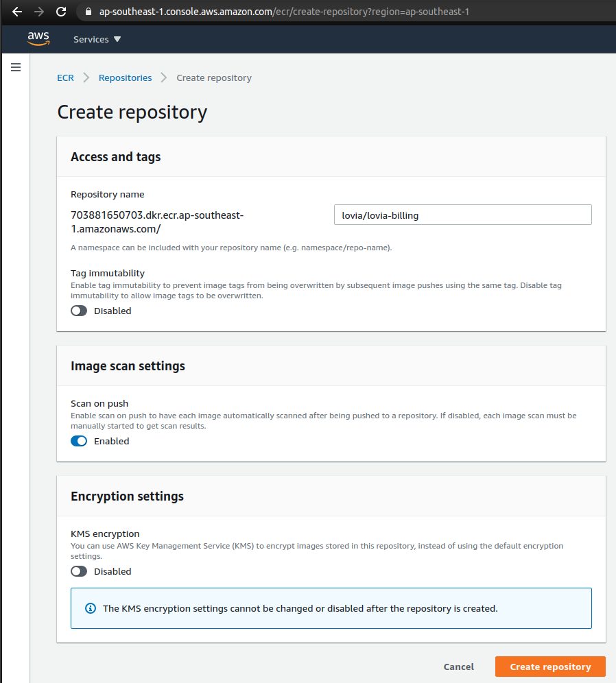The height and width of the screenshot is (683, 616).
Task: Open Repositories breadcrumb link
Action: click(x=125, y=77)
